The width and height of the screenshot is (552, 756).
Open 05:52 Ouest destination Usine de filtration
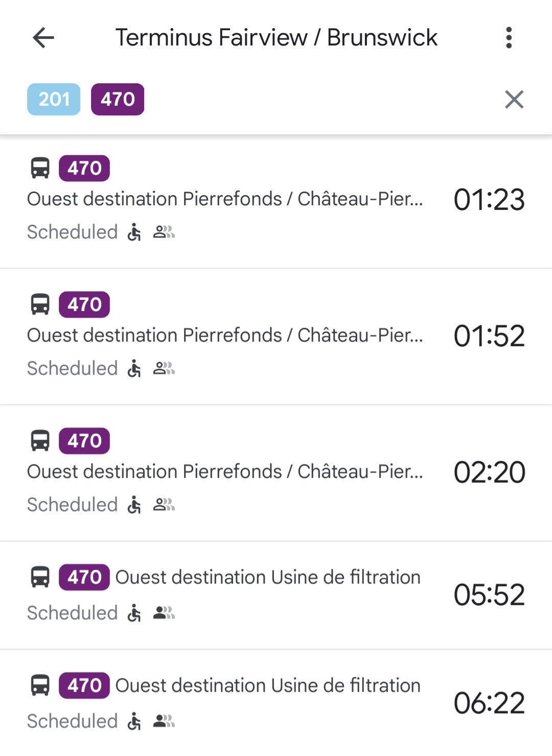click(x=276, y=596)
